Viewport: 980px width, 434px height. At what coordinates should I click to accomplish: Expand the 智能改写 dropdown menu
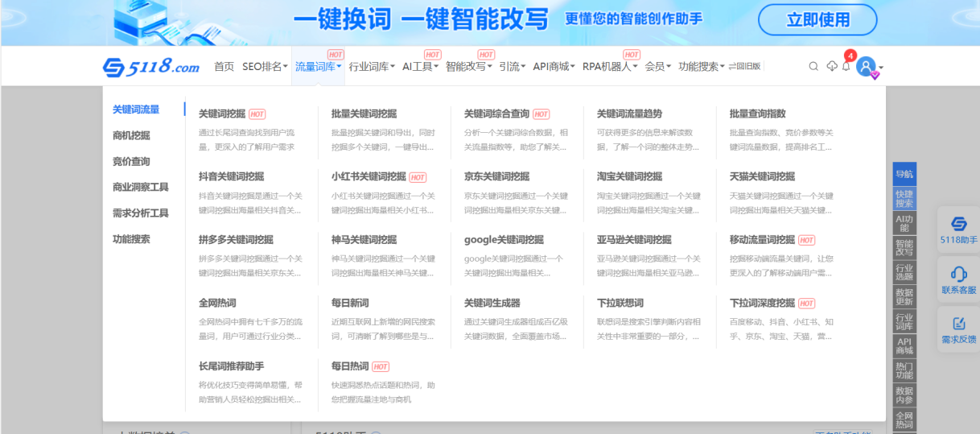click(x=469, y=67)
